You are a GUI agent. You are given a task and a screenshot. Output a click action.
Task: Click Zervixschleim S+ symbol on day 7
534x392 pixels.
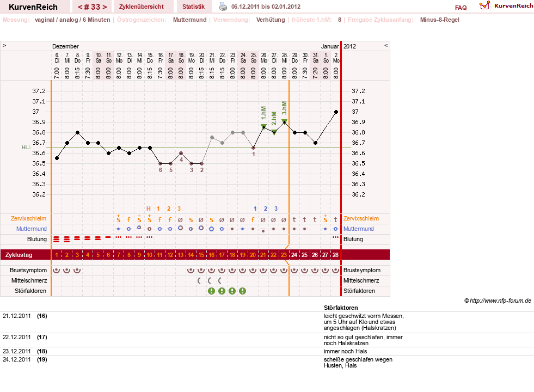coord(119,219)
